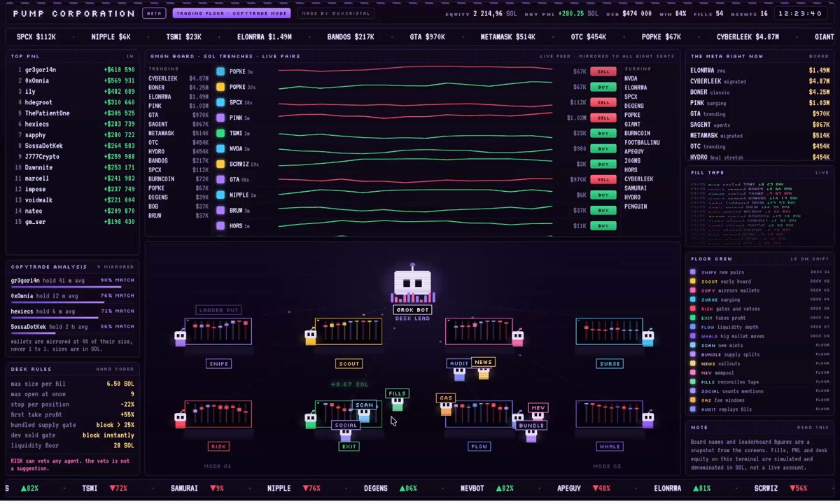Screen dimensions: 840x504
Task: Click the Grok Bot desk lead robot
Action: (x=413, y=284)
